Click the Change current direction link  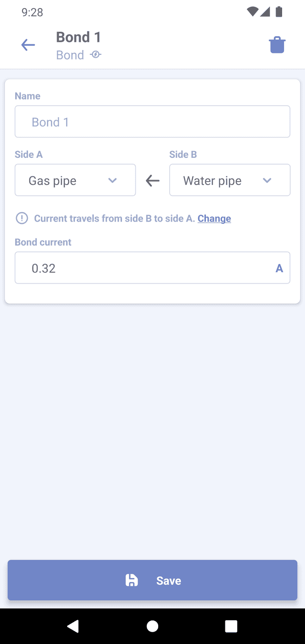tap(214, 218)
